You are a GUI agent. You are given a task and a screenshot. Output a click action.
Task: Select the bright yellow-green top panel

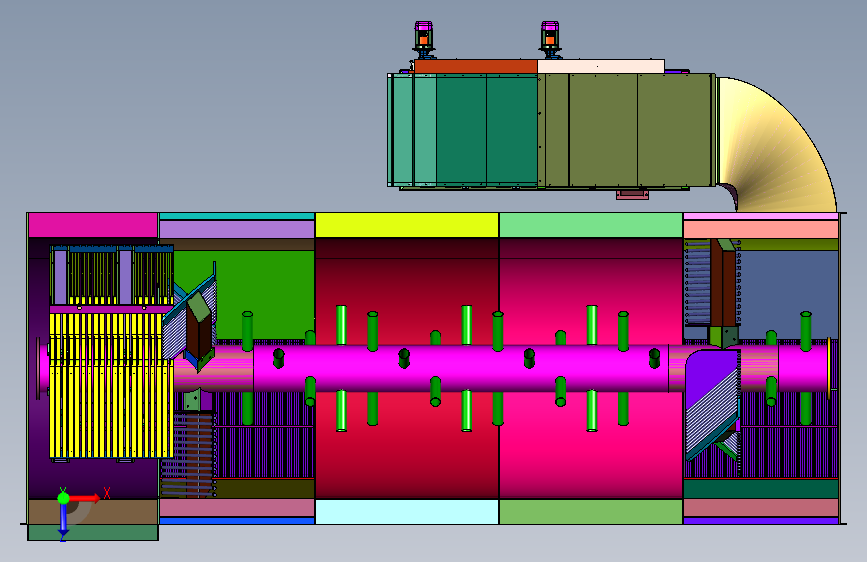pyautogui.click(x=407, y=225)
